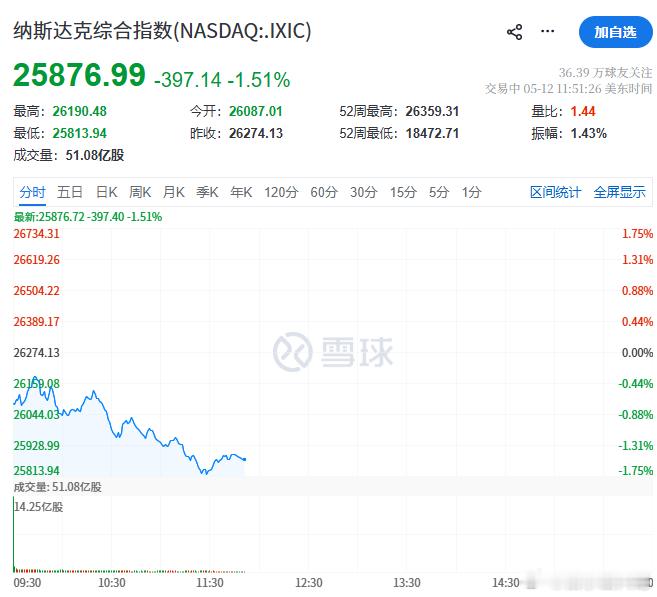Open the 月K chart tab
This screenshot has width=657, height=597.
tap(173, 192)
